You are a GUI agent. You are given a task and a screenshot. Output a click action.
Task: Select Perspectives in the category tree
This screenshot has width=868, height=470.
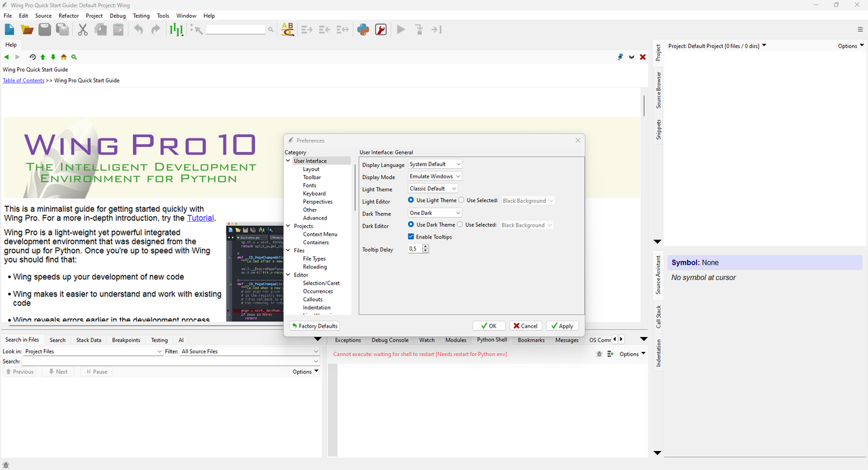click(318, 201)
